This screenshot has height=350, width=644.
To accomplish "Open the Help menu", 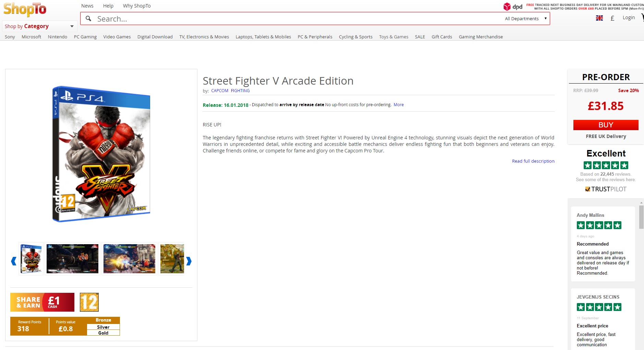I will click(x=108, y=6).
